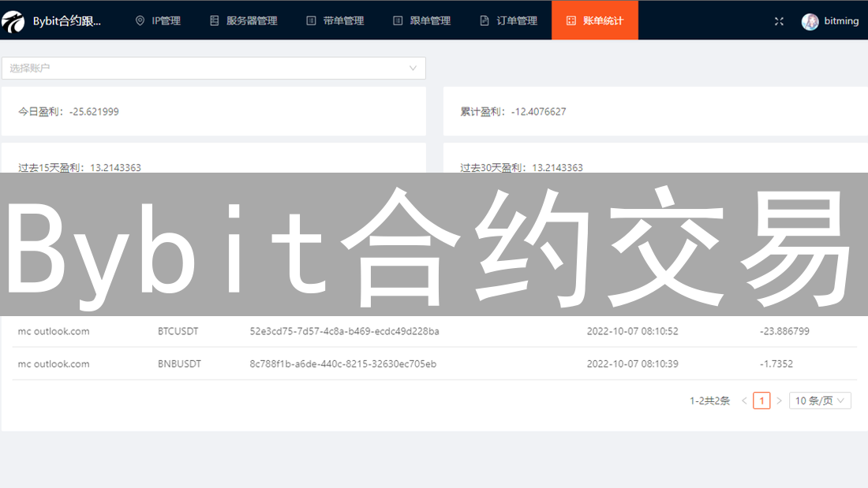
Task: Click 今日盈利 -25.621999 value
Action: [x=94, y=112]
